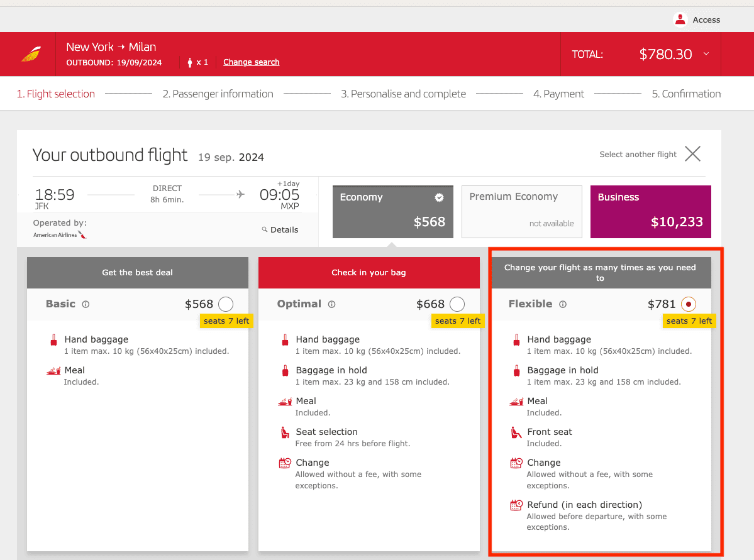Click the Optimal fare info icon

pos(331,304)
